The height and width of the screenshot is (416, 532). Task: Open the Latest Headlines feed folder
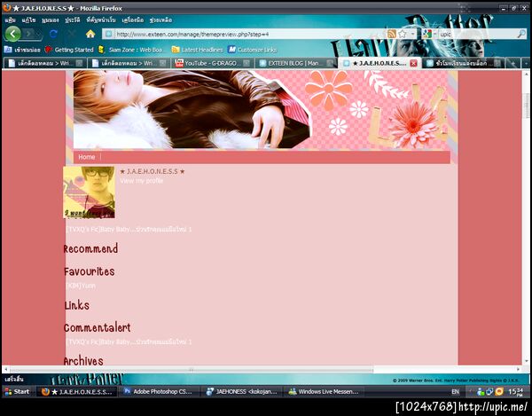(197, 50)
